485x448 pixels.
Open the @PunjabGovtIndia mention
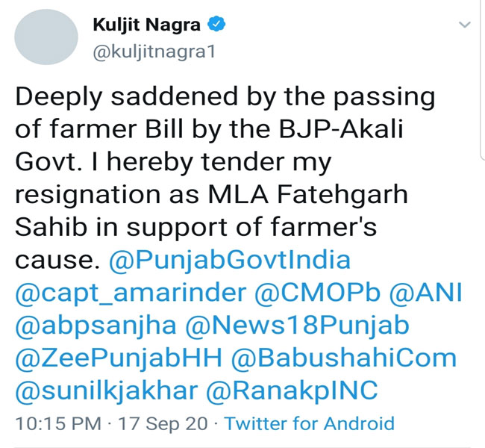point(230,260)
